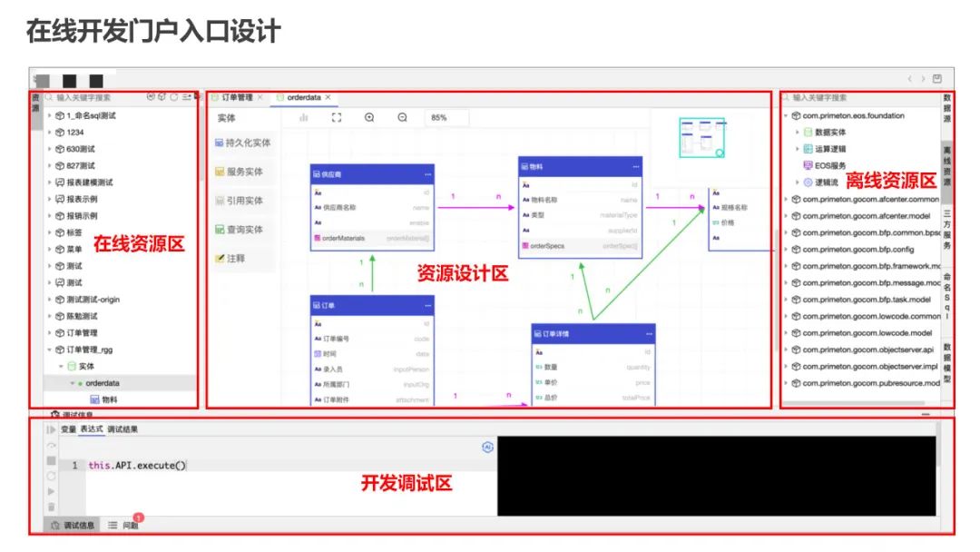Click the diagram minimap thumbnail
This screenshot has height=552, width=980.
coord(702,137)
